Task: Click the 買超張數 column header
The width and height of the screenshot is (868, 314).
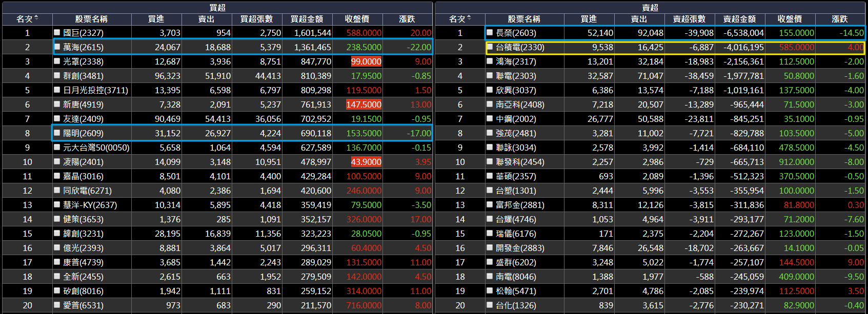Action: point(256,19)
